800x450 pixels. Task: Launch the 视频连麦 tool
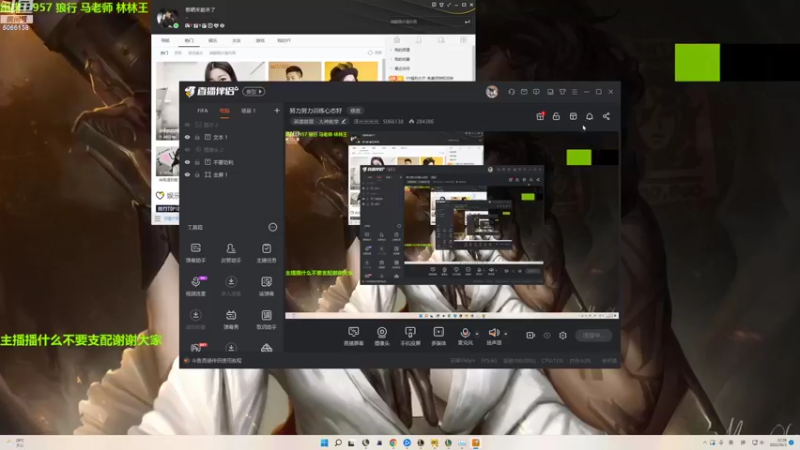coord(195,286)
